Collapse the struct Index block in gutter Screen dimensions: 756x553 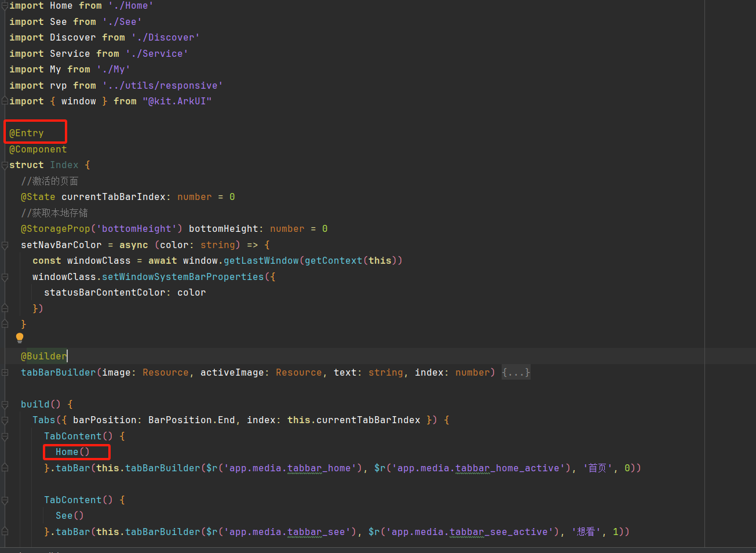(5, 165)
